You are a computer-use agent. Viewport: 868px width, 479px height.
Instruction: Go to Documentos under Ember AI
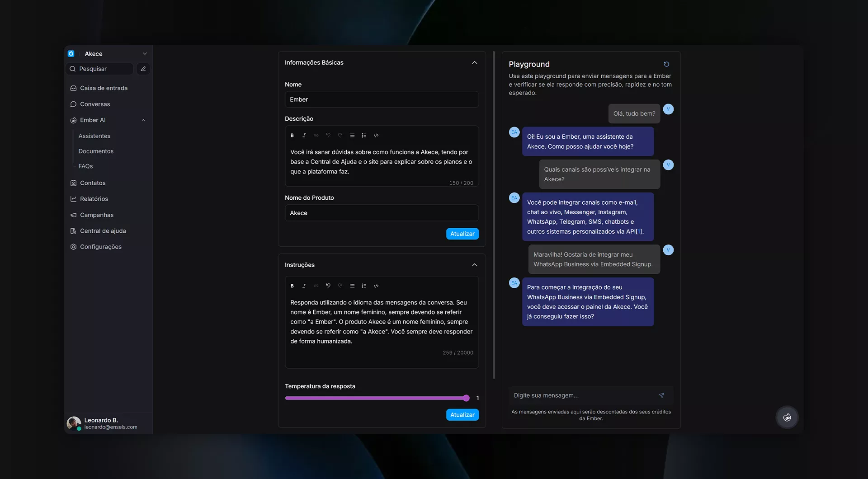tap(96, 151)
